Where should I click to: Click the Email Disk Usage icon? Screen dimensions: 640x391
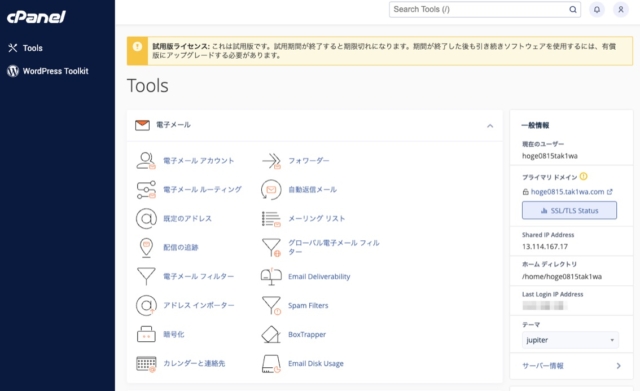pos(271,363)
